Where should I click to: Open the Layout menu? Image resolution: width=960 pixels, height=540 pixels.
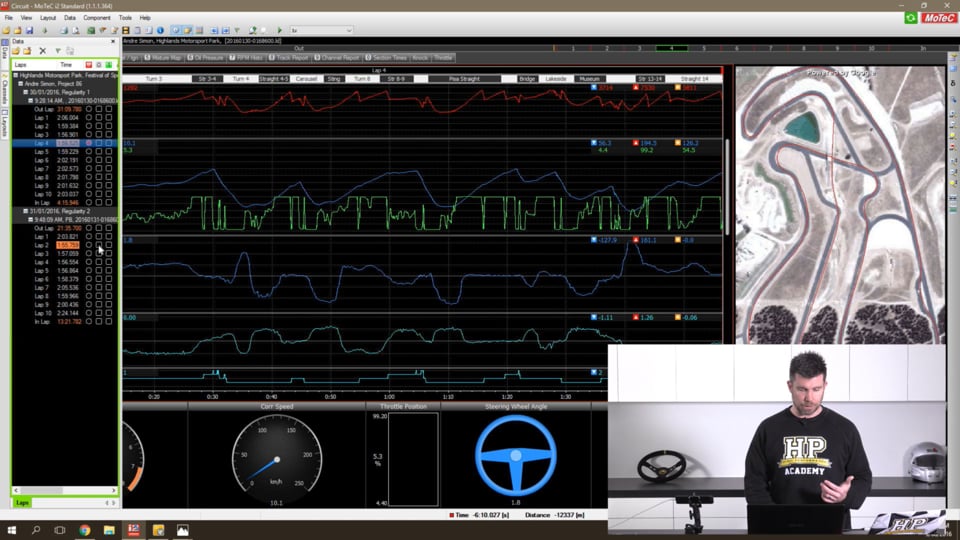click(48, 18)
